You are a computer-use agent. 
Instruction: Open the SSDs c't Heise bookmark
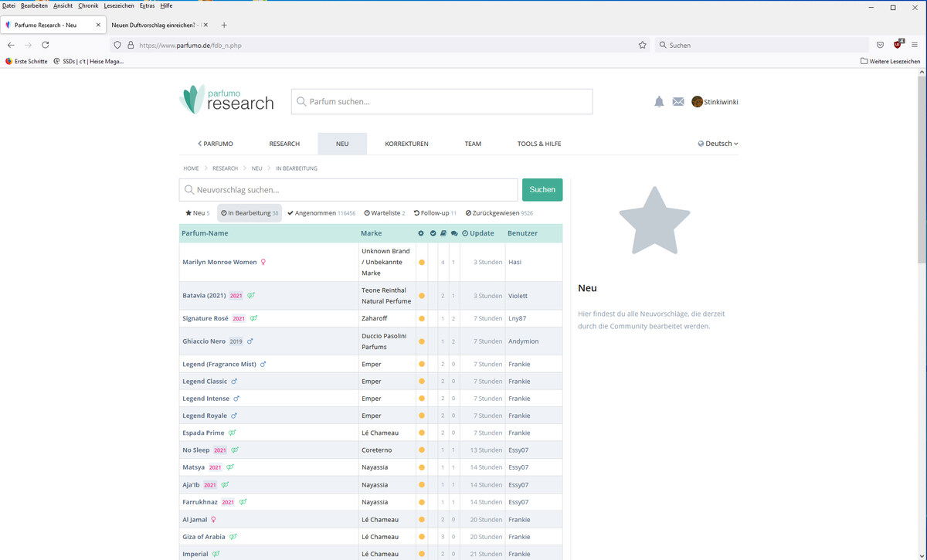(x=89, y=61)
